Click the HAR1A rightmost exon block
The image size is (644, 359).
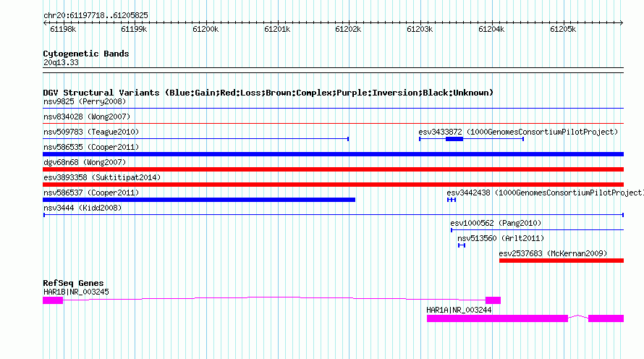[x=606, y=318]
